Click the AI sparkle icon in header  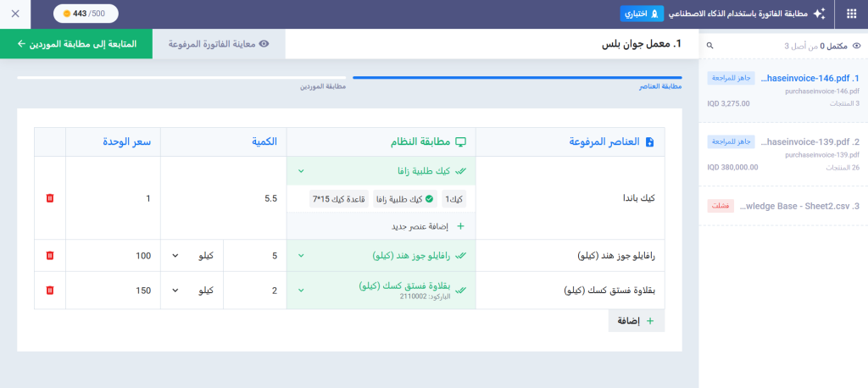(818, 14)
